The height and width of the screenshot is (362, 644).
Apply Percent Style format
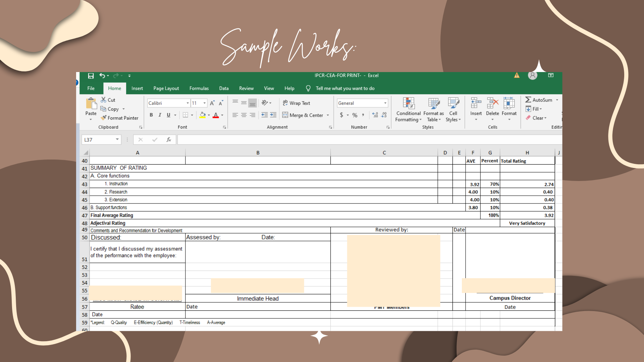355,115
